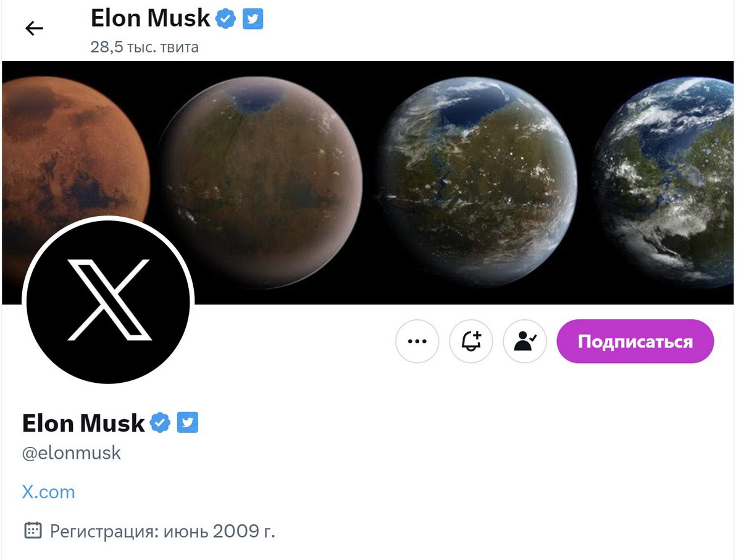Click the person-with-checkmark icon button
The height and width of the screenshot is (560, 741).
pos(525,341)
